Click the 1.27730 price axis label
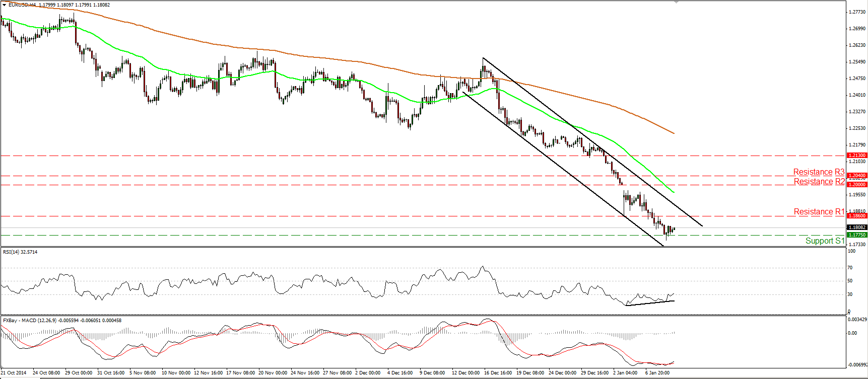 coord(857,12)
